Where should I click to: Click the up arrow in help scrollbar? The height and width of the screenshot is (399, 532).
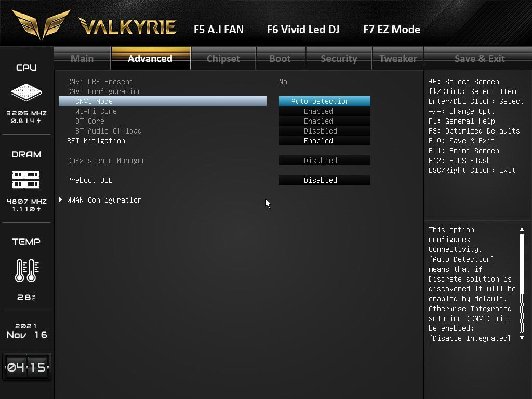click(522, 230)
